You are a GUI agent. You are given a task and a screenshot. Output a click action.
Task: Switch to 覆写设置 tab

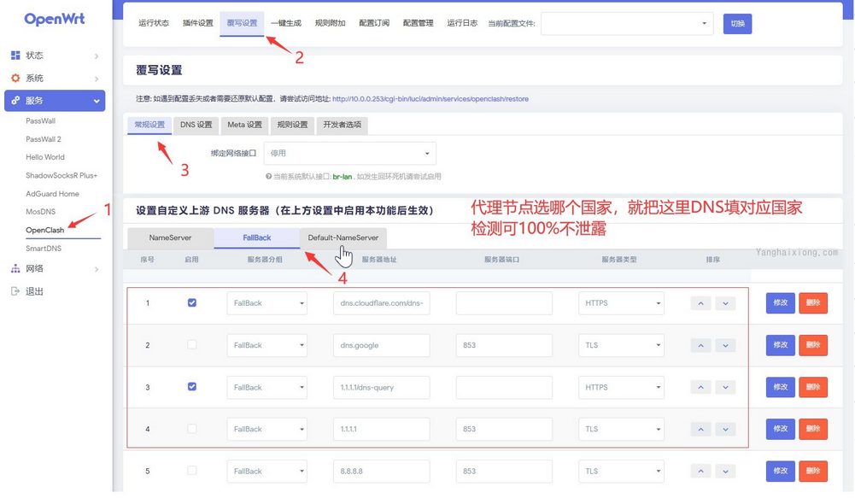pos(242,23)
